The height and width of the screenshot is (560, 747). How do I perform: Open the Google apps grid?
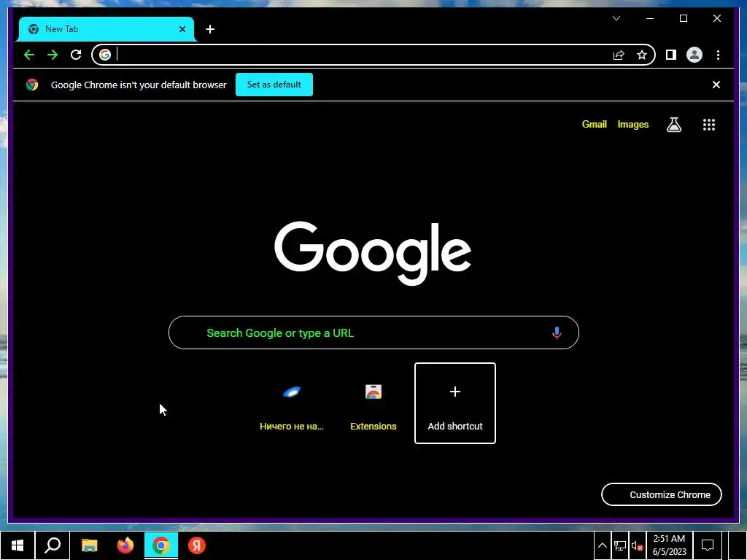[709, 124]
